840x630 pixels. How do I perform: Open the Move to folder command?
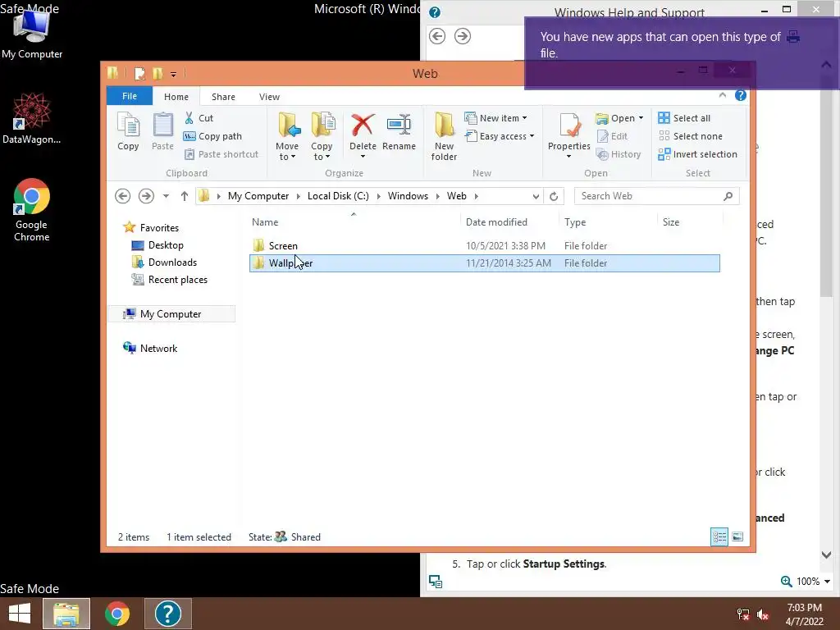click(x=287, y=137)
